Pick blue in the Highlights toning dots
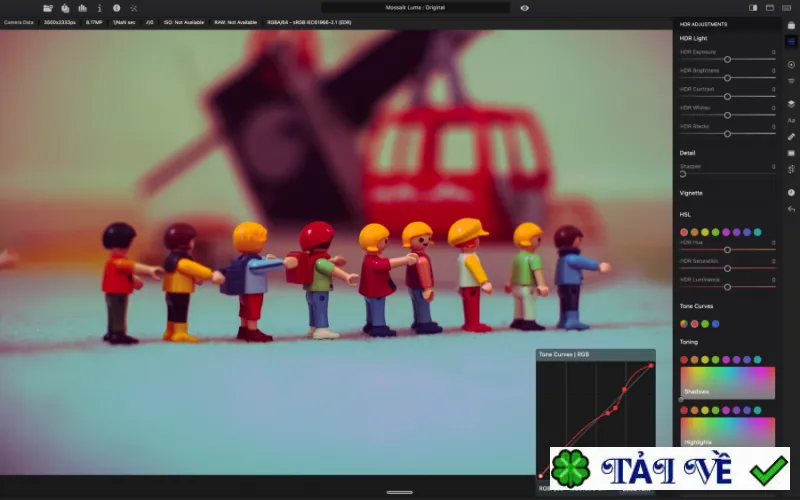 747,410
